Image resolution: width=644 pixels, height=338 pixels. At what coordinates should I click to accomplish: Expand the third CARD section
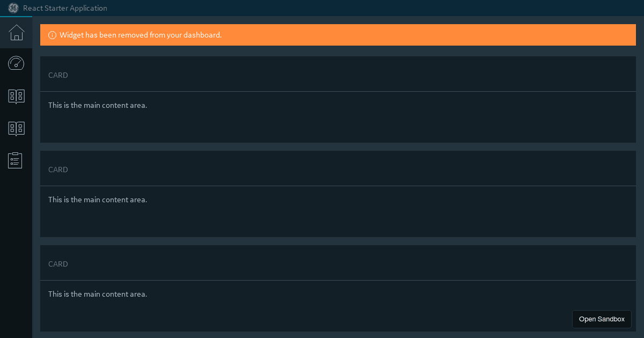58,264
